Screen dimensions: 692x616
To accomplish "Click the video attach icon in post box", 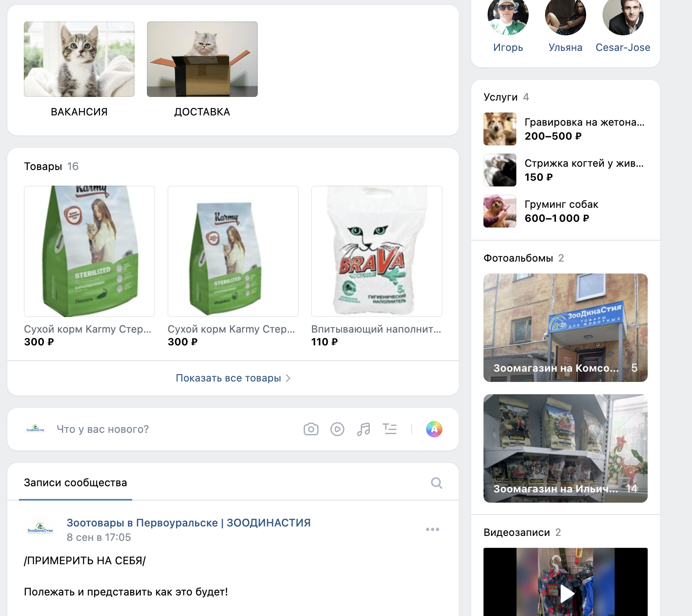I will tap(337, 429).
